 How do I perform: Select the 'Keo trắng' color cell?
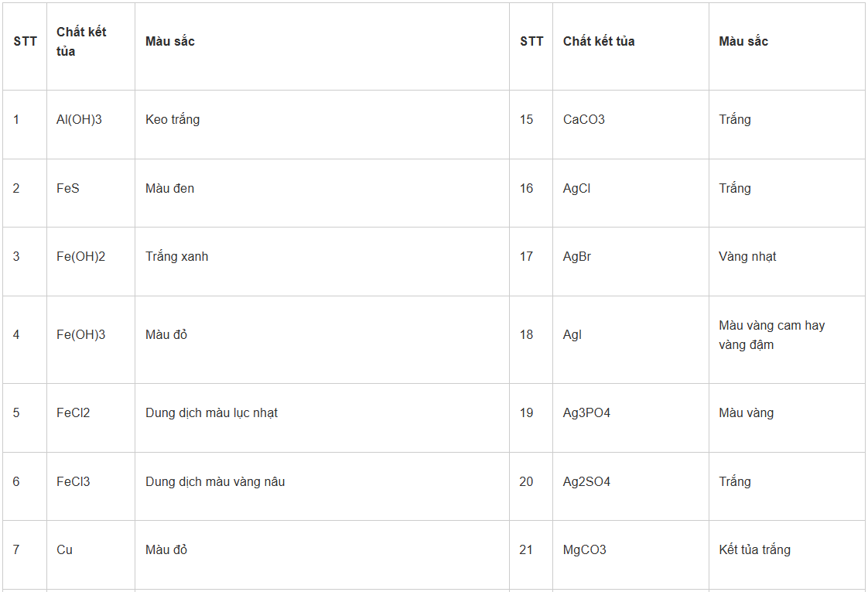pyautogui.click(x=173, y=120)
